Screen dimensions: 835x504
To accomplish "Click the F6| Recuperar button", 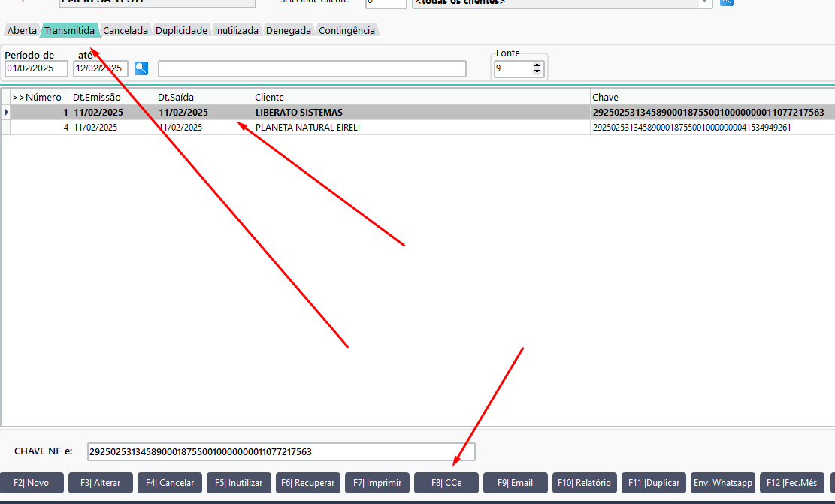I will click(308, 483).
